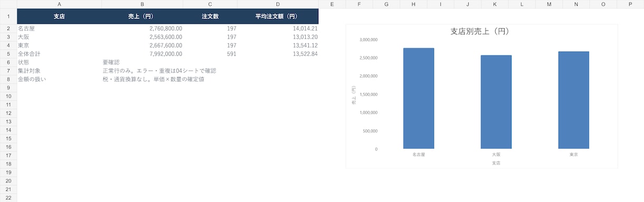Screen dimensions: 644x202
Task: Click the average value 13,541.12
Action: click(x=278, y=45)
